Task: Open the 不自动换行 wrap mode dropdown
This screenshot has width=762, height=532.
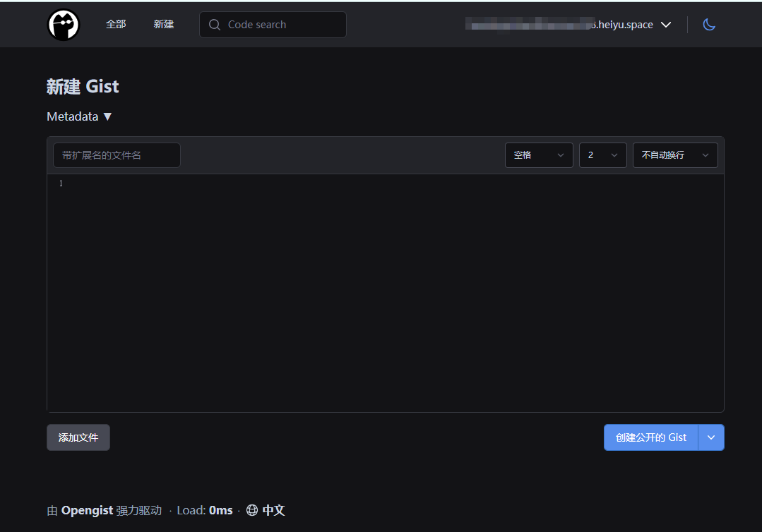Action: coord(675,155)
